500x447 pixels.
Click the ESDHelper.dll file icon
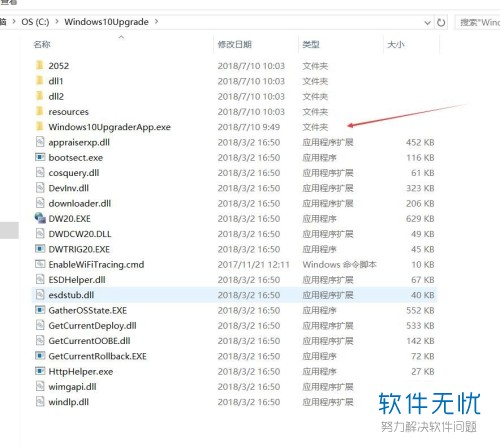point(40,279)
